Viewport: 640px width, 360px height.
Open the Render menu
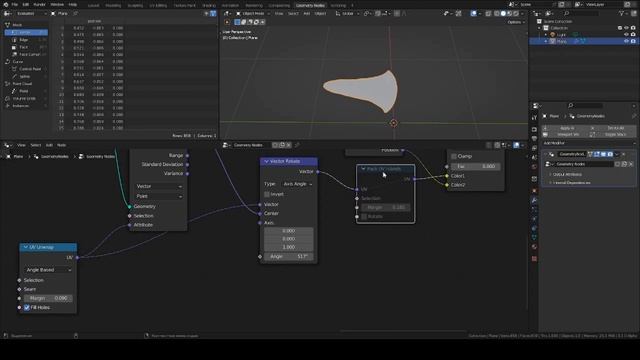pyautogui.click(x=39, y=4)
